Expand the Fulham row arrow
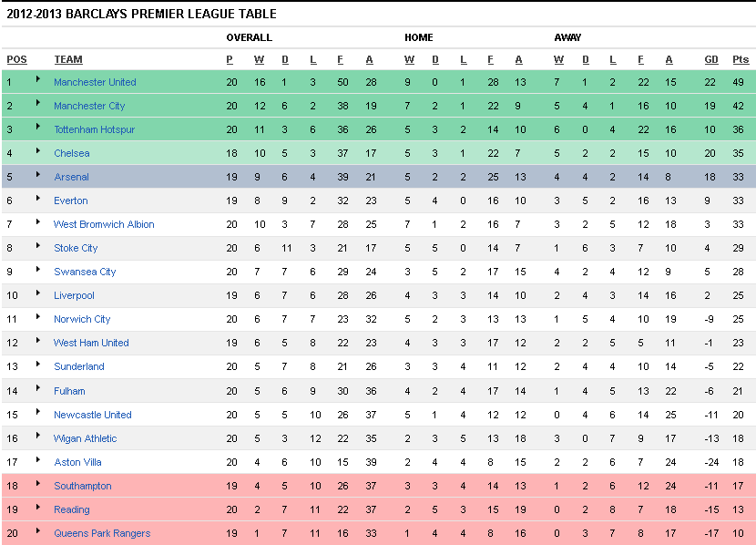This screenshot has width=756, height=545. click(38, 387)
